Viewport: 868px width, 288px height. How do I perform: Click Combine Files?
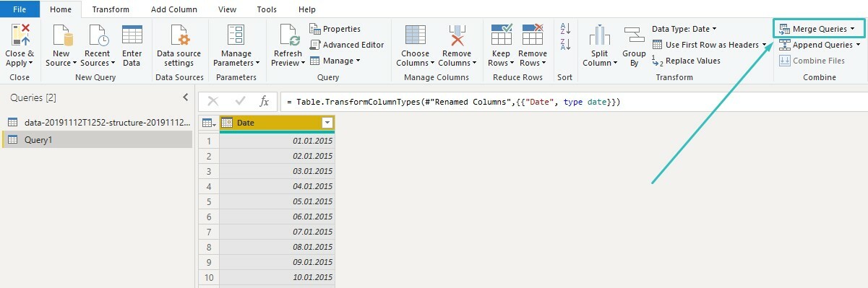pos(812,61)
